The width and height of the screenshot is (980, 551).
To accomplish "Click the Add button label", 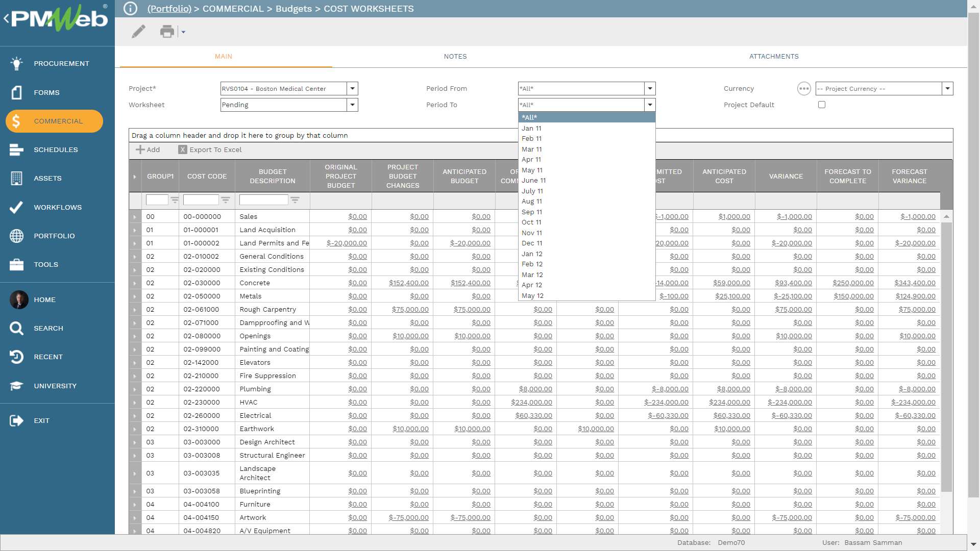I will click(153, 149).
